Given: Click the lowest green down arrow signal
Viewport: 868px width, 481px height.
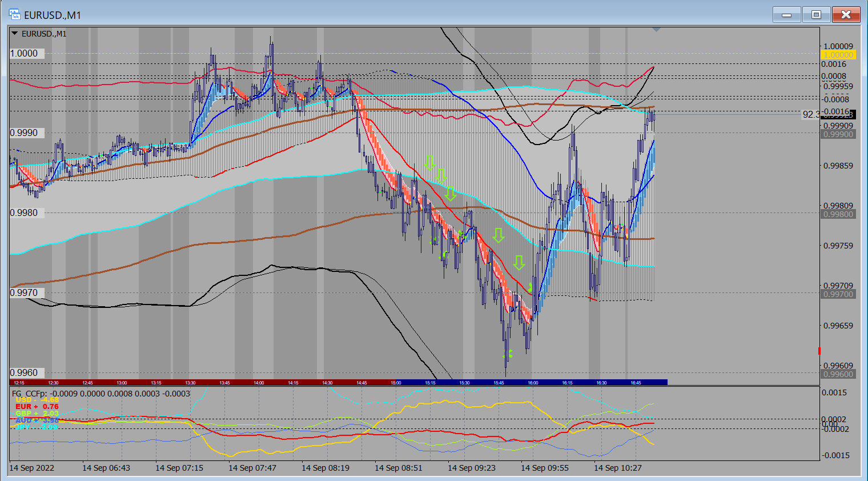Looking at the screenshot, I should 519,262.
